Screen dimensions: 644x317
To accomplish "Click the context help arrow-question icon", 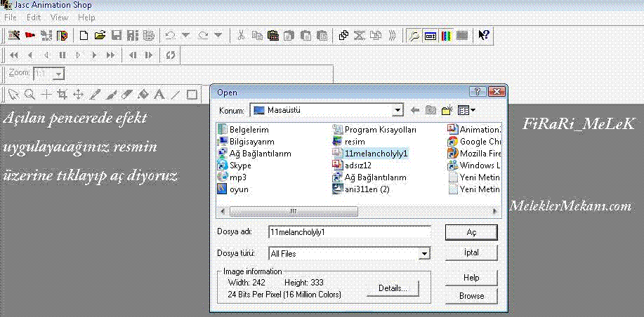I will click(x=484, y=34).
